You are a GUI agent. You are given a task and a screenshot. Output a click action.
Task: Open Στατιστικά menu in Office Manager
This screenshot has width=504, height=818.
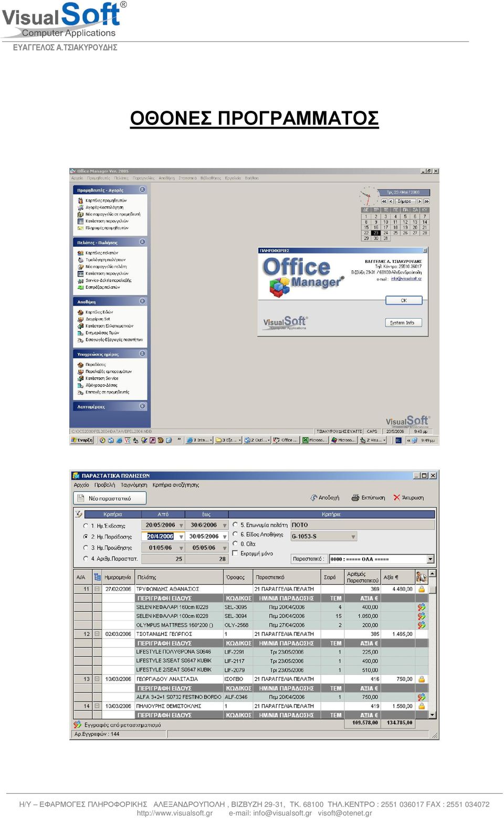pos(187,179)
